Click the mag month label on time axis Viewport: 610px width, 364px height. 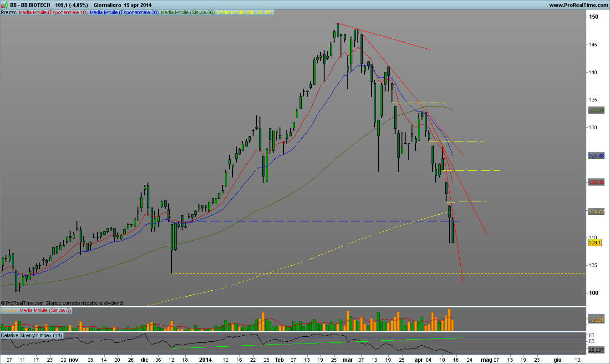point(487,359)
